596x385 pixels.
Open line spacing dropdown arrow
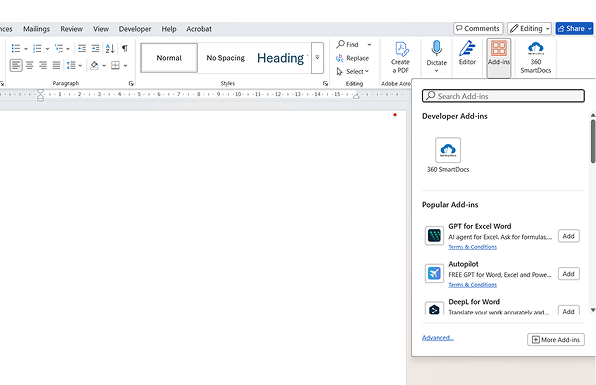(x=80, y=66)
